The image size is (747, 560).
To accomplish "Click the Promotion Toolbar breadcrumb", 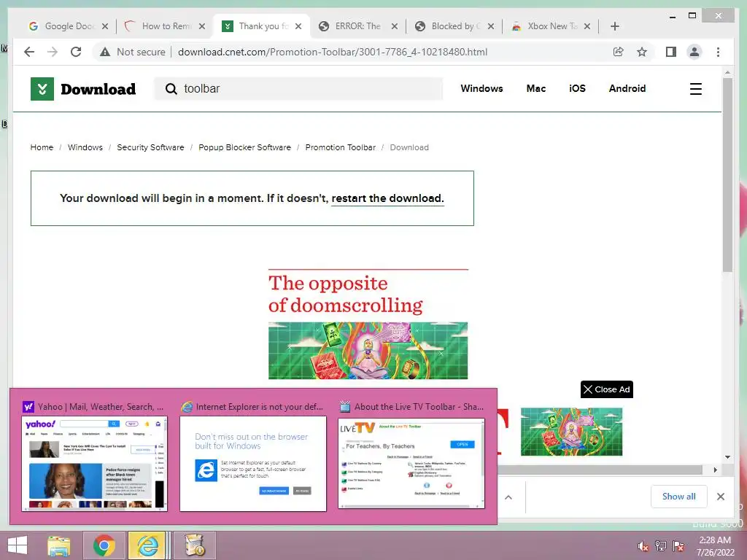I will (x=340, y=147).
